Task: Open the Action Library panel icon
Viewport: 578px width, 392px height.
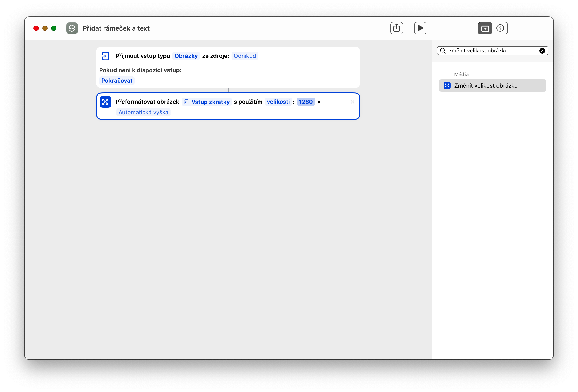Action: tap(485, 28)
